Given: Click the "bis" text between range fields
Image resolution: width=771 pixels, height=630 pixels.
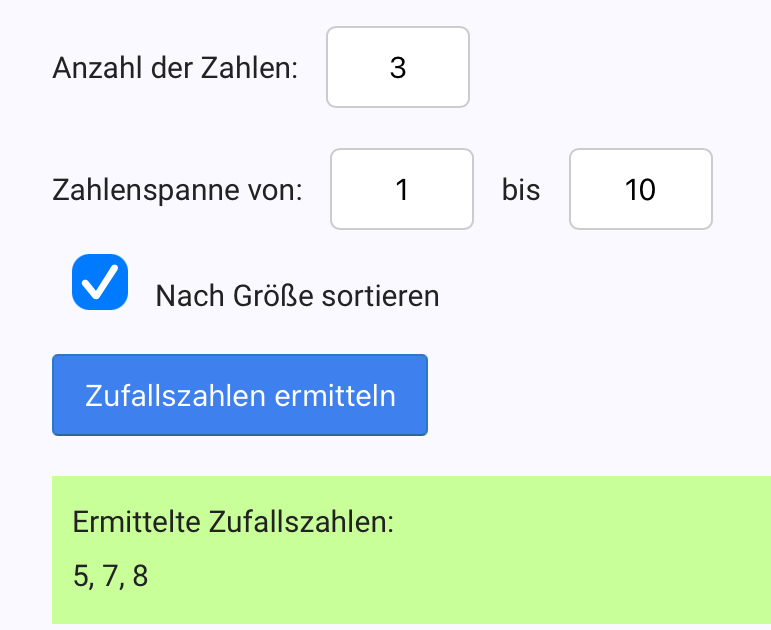Looking at the screenshot, I should point(521,189).
